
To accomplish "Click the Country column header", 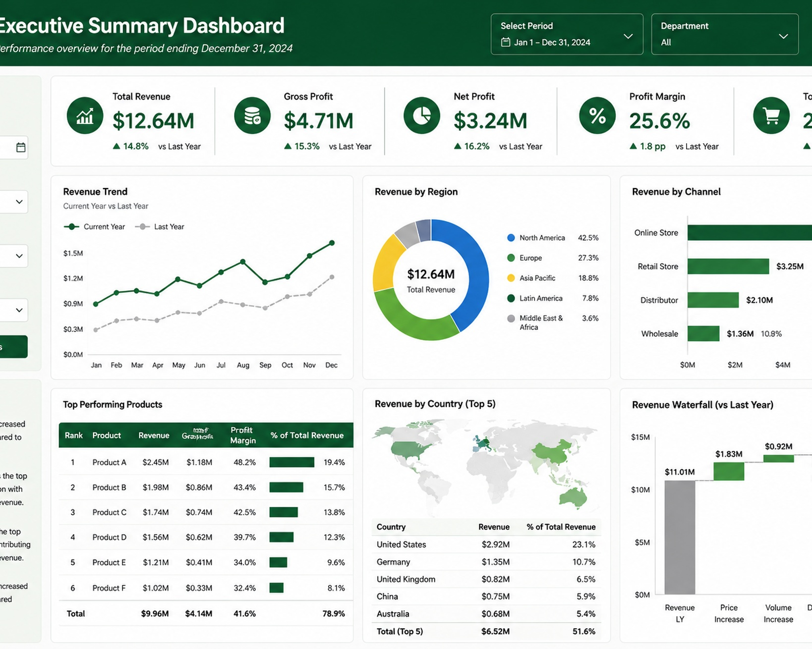I will [391, 527].
